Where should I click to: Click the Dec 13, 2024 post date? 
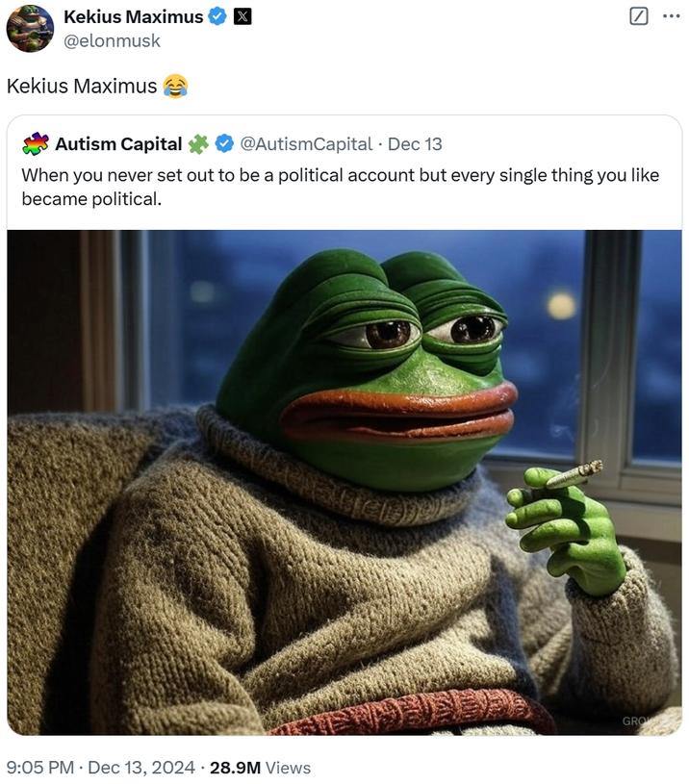coord(141,768)
